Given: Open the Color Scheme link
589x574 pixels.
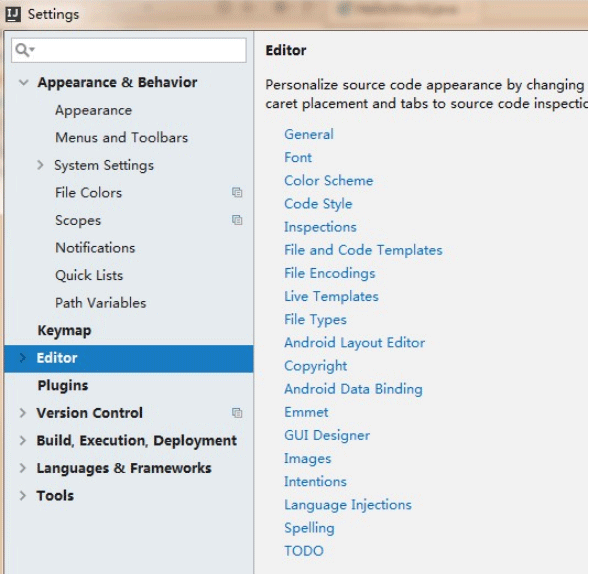Looking at the screenshot, I should [x=328, y=181].
